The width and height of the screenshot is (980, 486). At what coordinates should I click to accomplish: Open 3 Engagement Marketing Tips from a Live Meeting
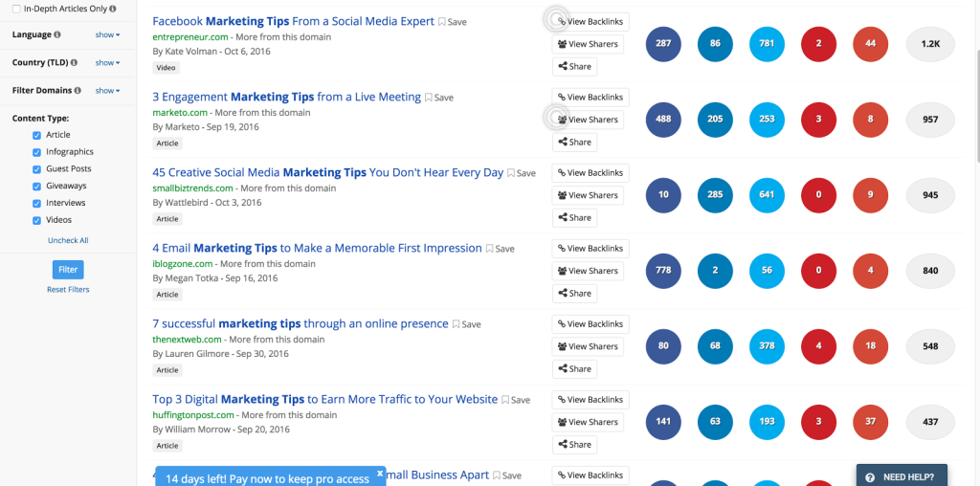287,97
